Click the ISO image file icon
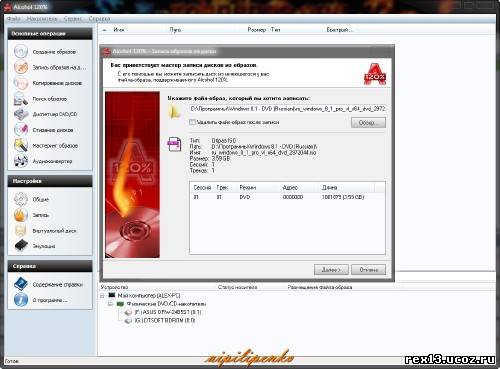The image size is (500, 369). click(x=174, y=144)
